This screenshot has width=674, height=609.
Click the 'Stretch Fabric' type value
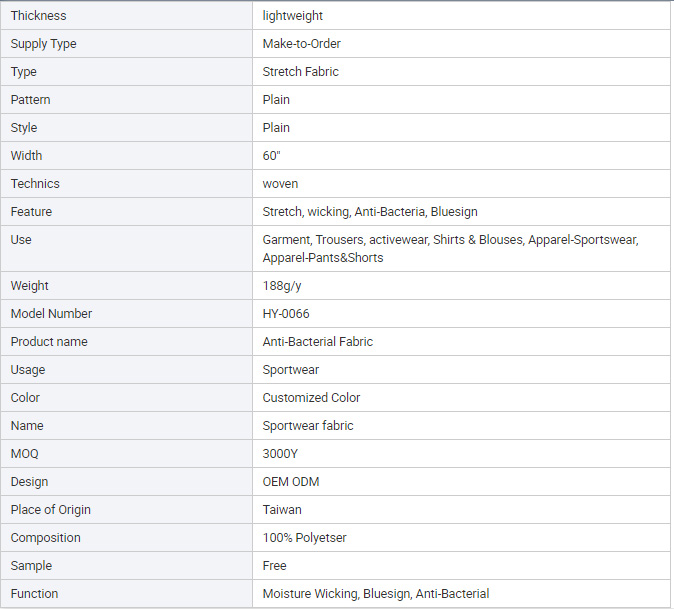(x=300, y=71)
